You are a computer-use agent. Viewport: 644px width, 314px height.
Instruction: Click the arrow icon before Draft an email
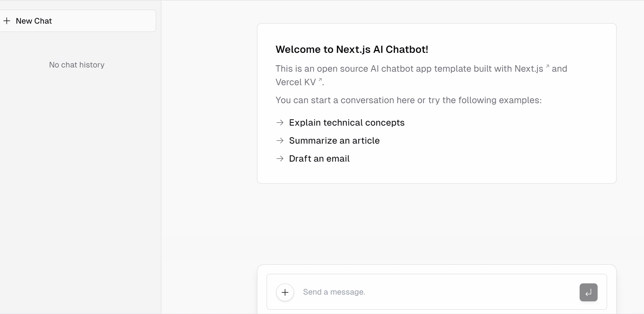(x=280, y=159)
